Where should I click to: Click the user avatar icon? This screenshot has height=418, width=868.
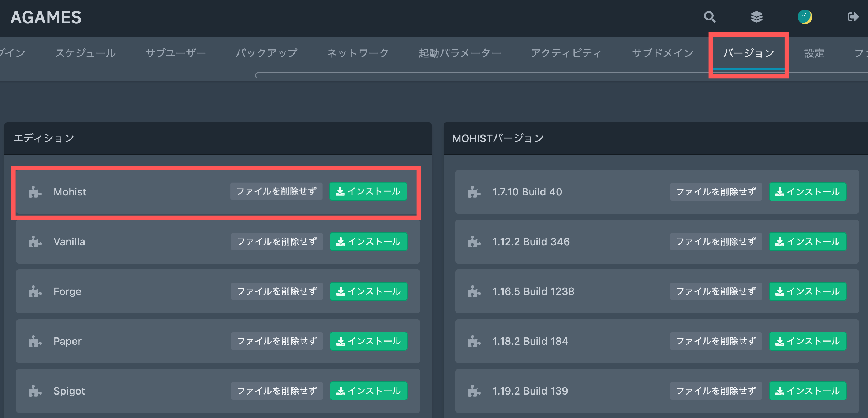click(x=805, y=17)
